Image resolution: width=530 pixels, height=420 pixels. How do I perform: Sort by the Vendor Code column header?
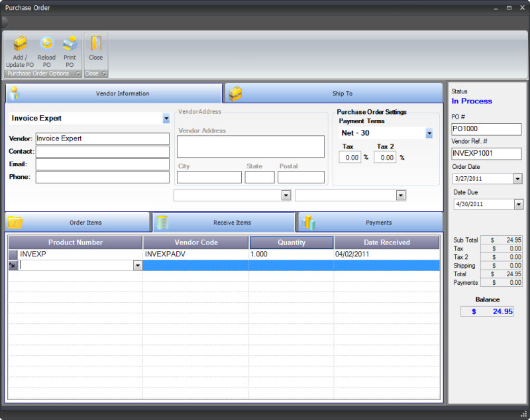point(196,242)
